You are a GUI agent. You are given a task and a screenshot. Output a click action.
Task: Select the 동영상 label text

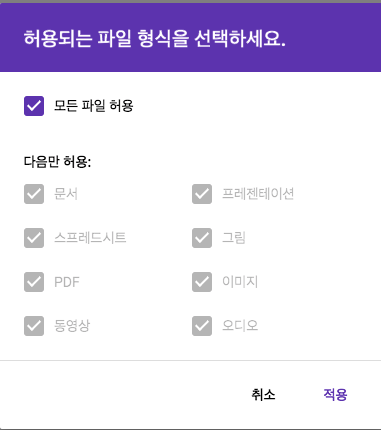72,326
